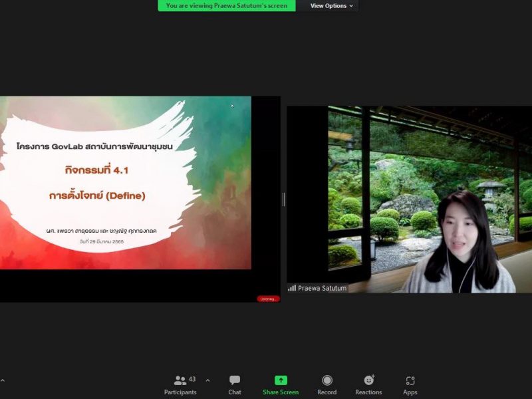This screenshot has height=399, width=532.
Task: Click the green Share Screen icon
Action: 281,380
